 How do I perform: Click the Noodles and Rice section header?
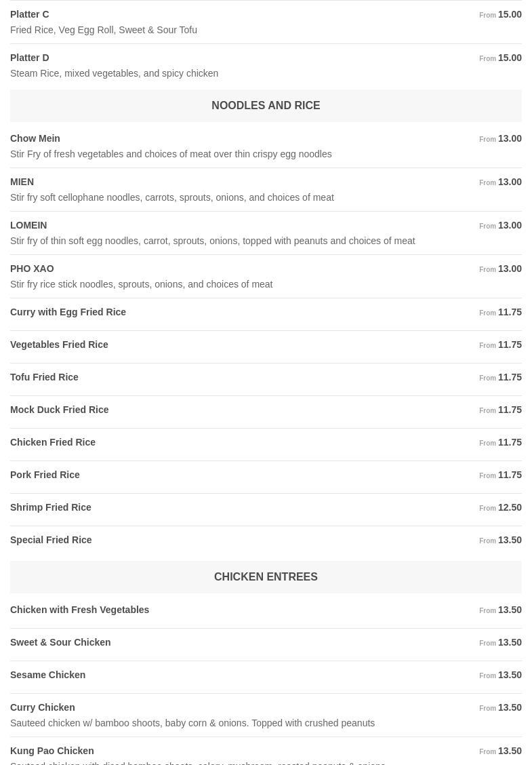(266, 106)
